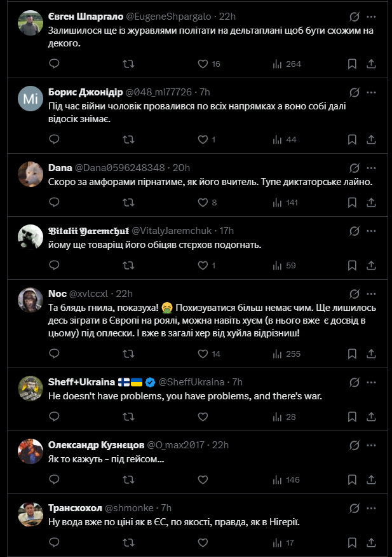Open @SheffUkraina profile handle link

click(x=191, y=382)
